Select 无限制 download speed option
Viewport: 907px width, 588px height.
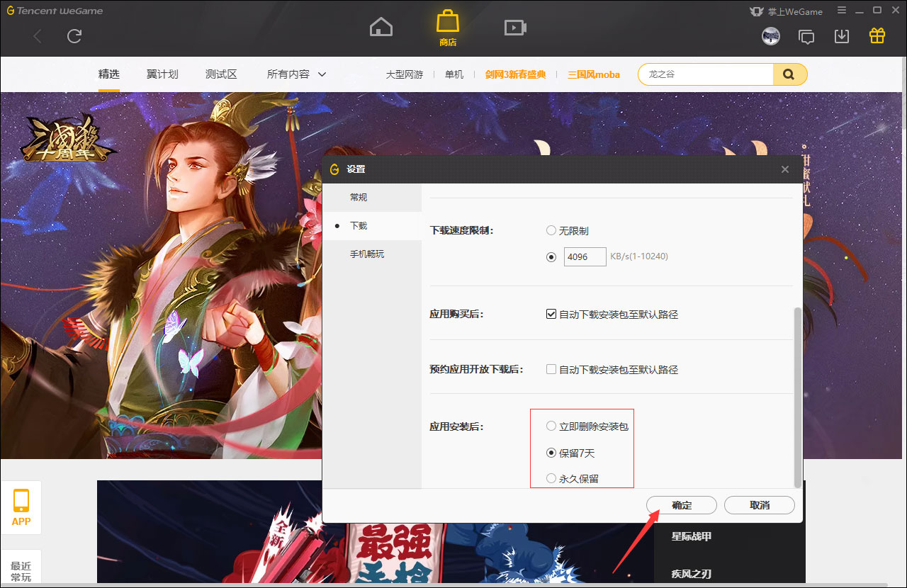551,230
